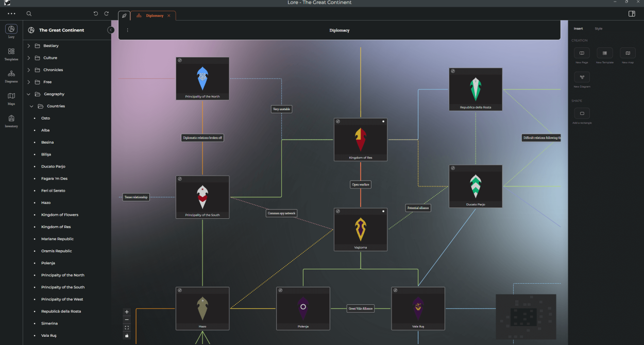Screen dimensions: 644x345
Task: Click the undo arrow icon
Action: point(96,14)
